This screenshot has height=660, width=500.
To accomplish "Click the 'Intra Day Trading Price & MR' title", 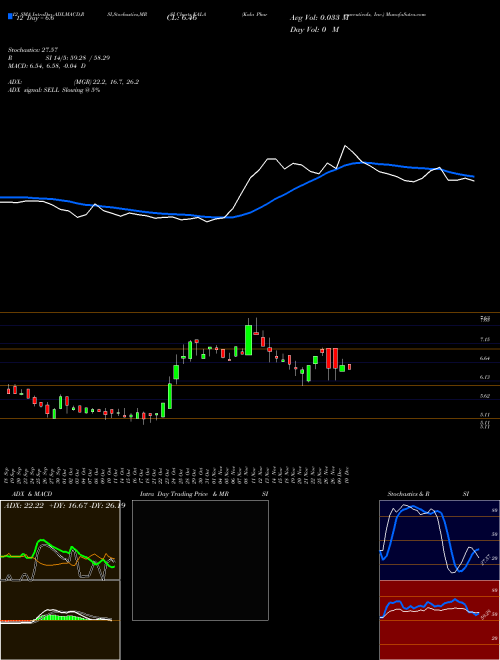I will (184, 494).
